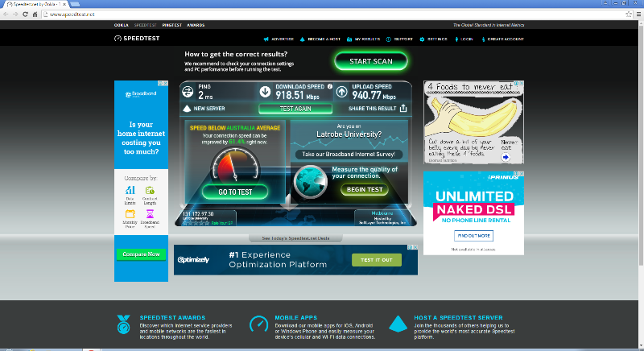Image resolution: width=644 pixels, height=351 pixels.
Task: Click the Speedtest logo gauge icon
Action: 118,39
